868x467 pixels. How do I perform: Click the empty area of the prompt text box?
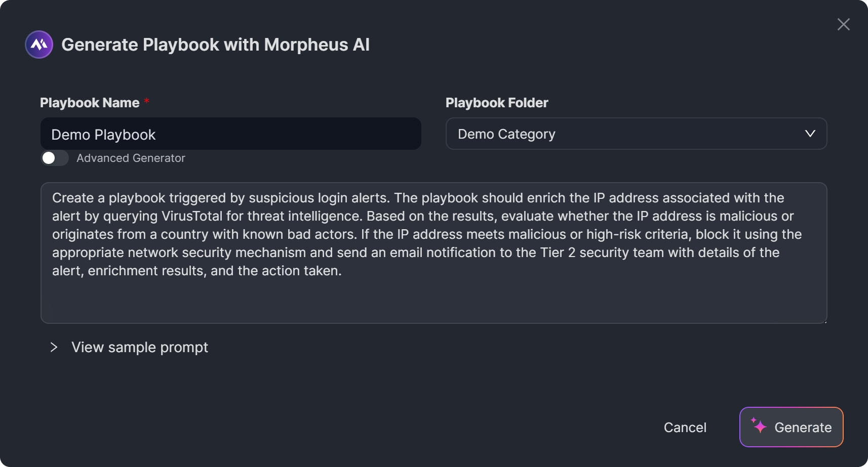click(x=433, y=301)
